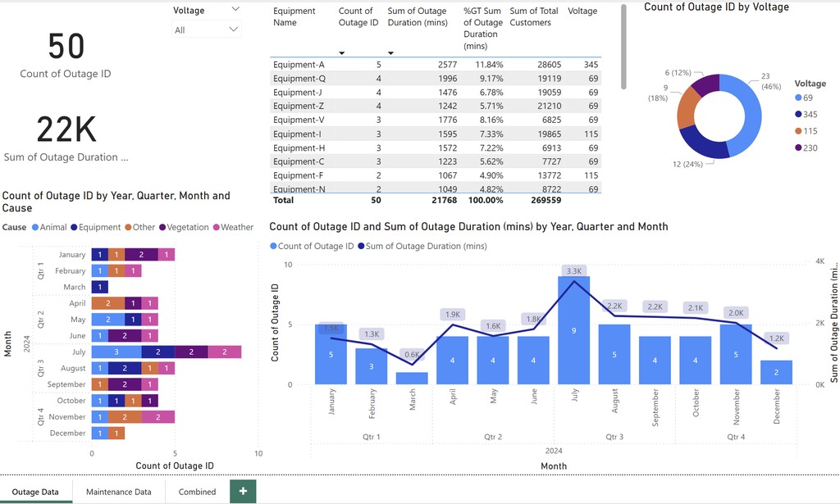Select the July column bar showing 9
The image size is (840, 504).
point(573,330)
